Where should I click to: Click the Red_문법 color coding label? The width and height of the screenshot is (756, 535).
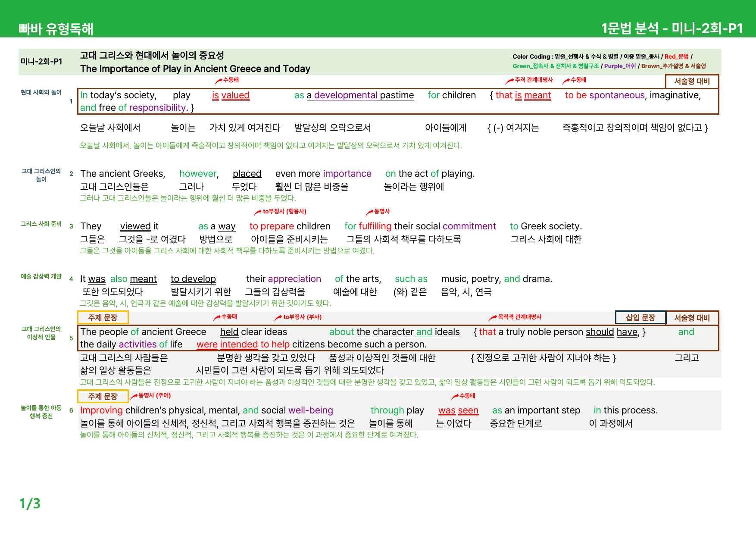point(676,56)
